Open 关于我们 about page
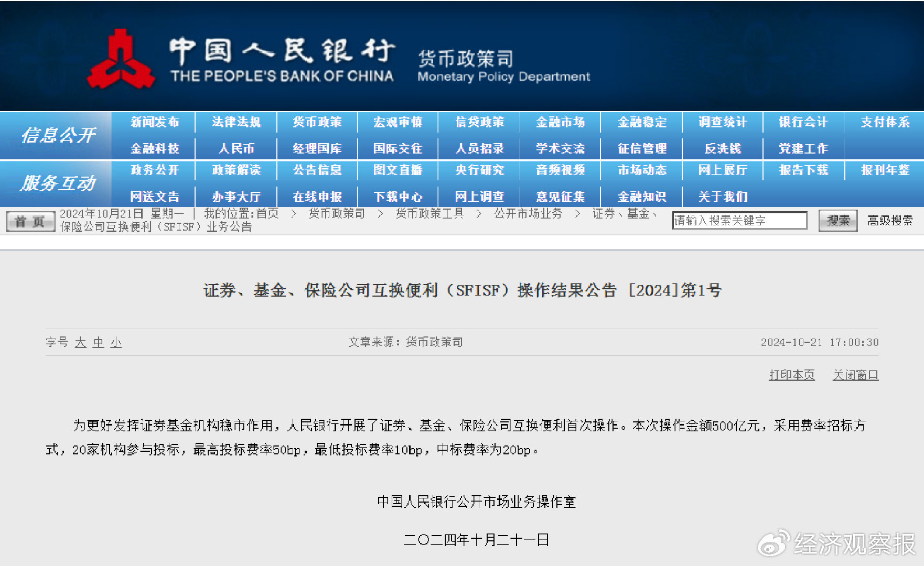924x566 pixels. click(x=723, y=197)
